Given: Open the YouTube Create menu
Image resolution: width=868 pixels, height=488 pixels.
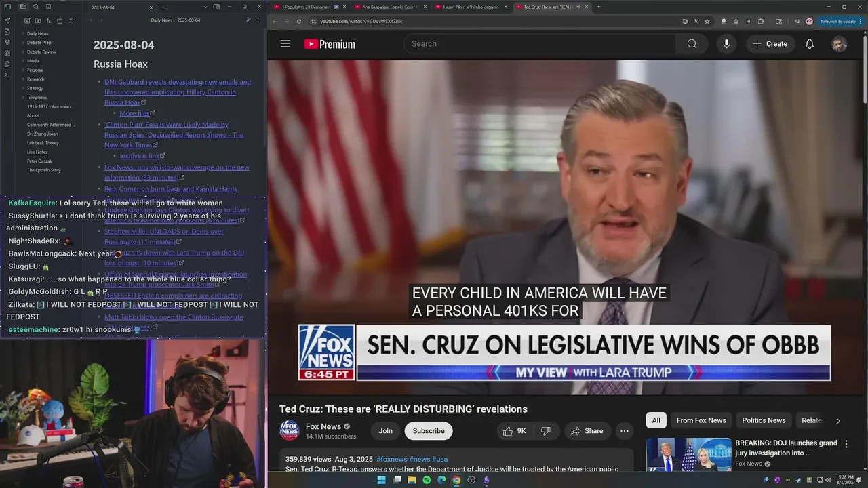Looking at the screenshot, I should 770,44.
